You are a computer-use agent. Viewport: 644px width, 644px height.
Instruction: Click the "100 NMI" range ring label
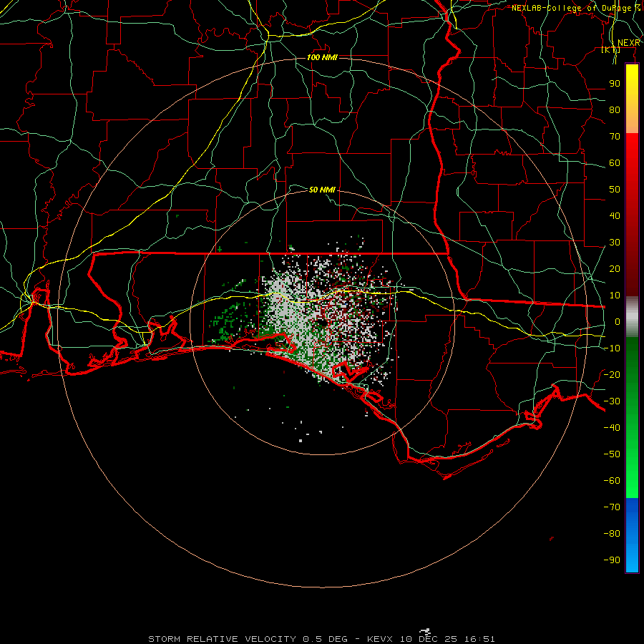(322, 57)
